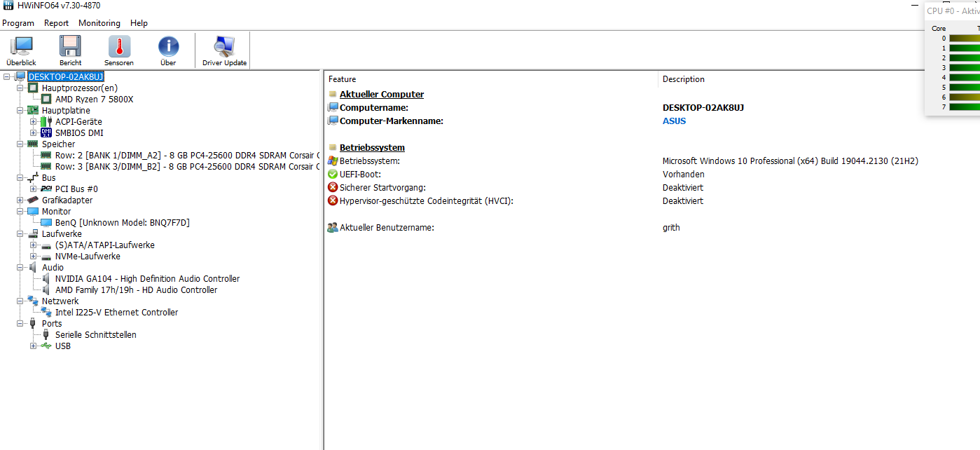Collapse the Hauptplatine branch
The image size is (980, 450).
(x=20, y=110)
